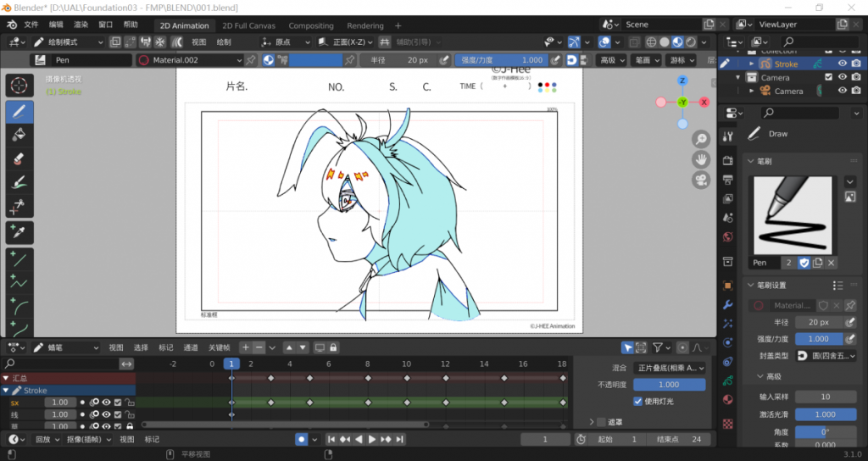This screenshot has height=461, width=868.
Task: Toggle visibility of the Camera collection
Action: tap(842, 77)
